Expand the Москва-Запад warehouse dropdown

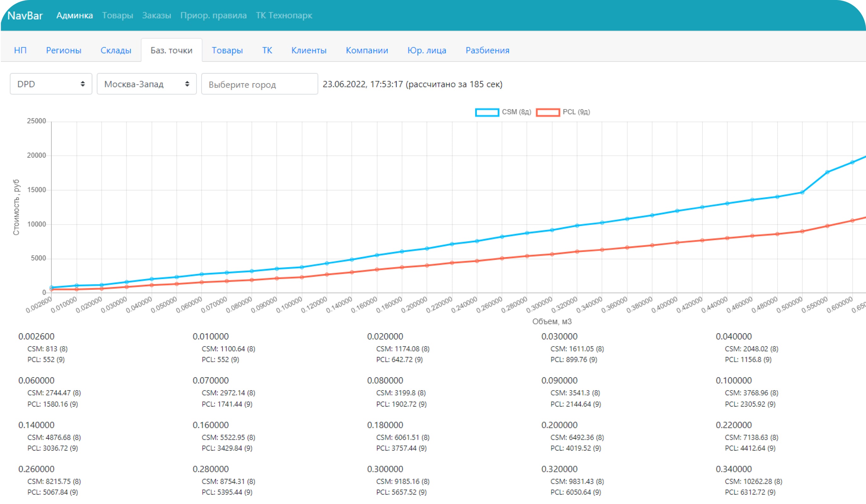point(147,84)
